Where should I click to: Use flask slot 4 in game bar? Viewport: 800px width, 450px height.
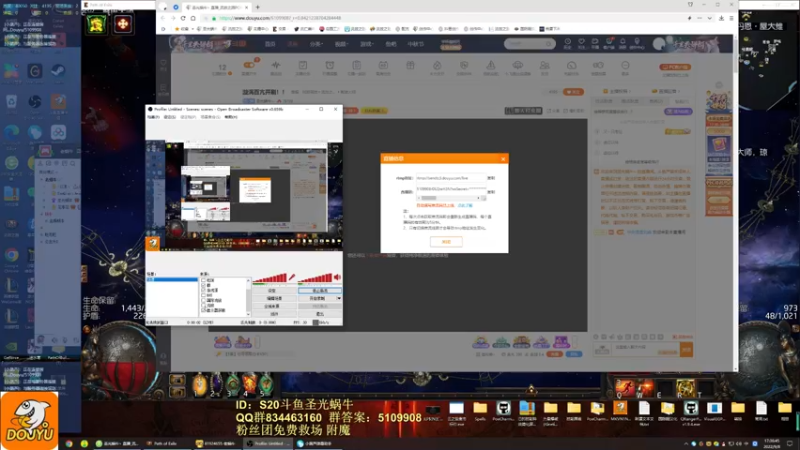click(x=249, y=384)
